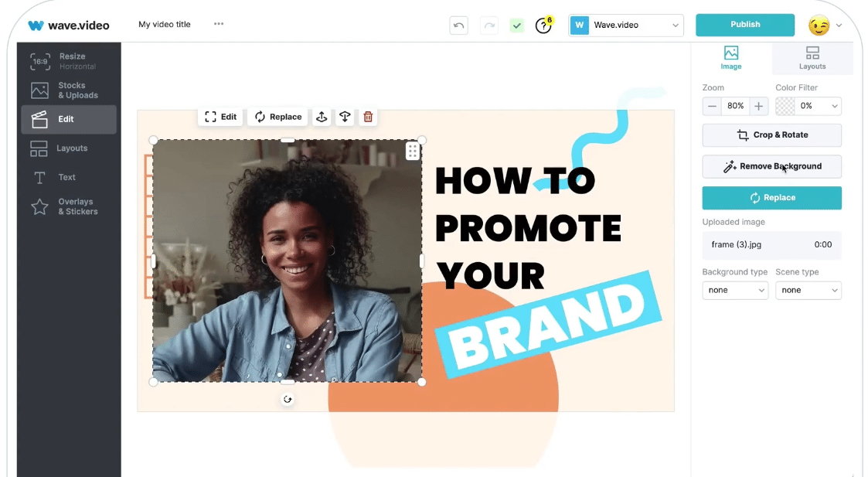Undo the last action
This screenshot has width=868, height=477.
coord(459,26)
